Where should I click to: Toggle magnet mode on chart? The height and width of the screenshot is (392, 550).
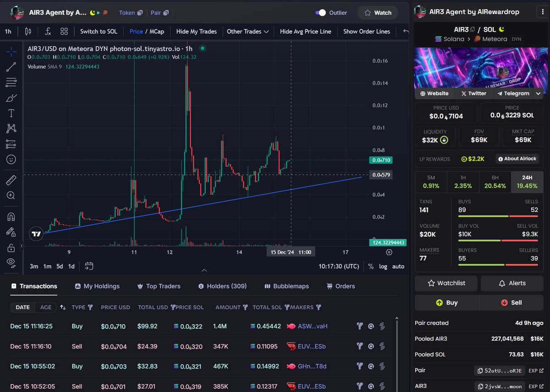[x=11, y=216]
